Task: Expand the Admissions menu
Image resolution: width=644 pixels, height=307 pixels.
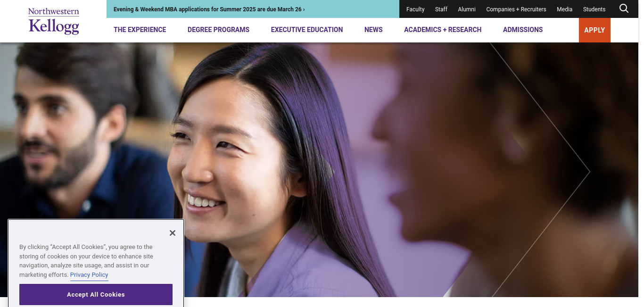Action: click(523, 30)
